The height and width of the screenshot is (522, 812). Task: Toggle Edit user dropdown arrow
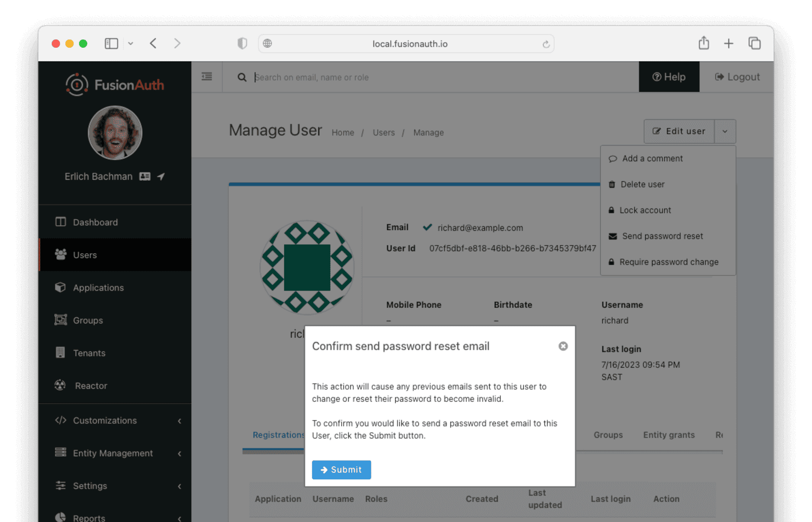tap(725, 131)
